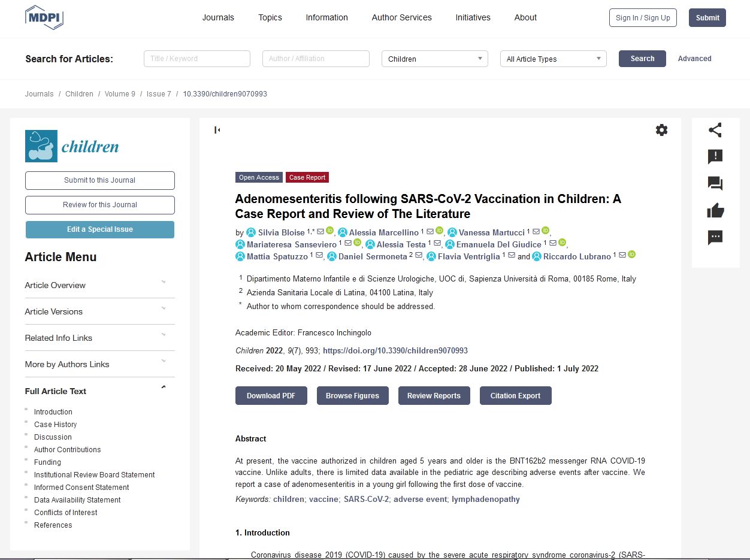Click the share icon in right sidebar
Screen dimensions: 750x560
pos(715,130)
